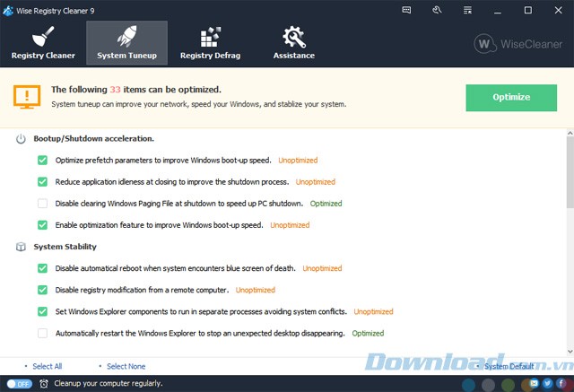
Task: Collapse the System Stability section
Action: pos(21,247)
